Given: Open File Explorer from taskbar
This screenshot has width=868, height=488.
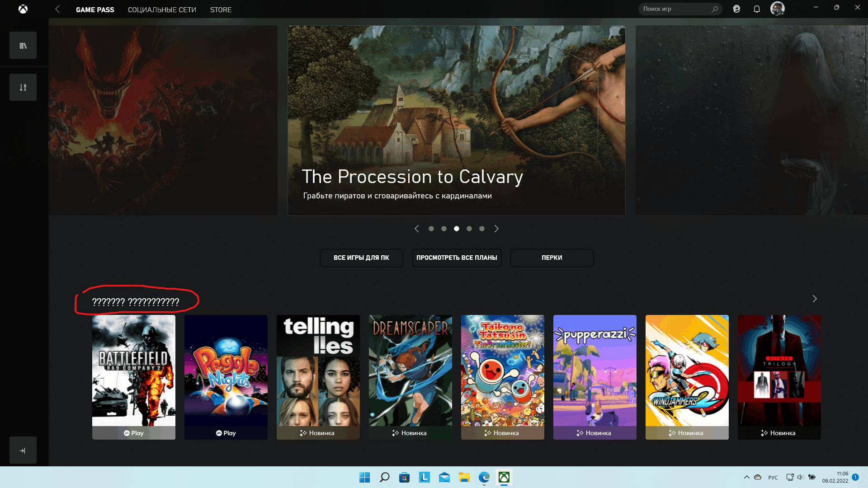Looking at the screenshot, I should coord(464,477).
